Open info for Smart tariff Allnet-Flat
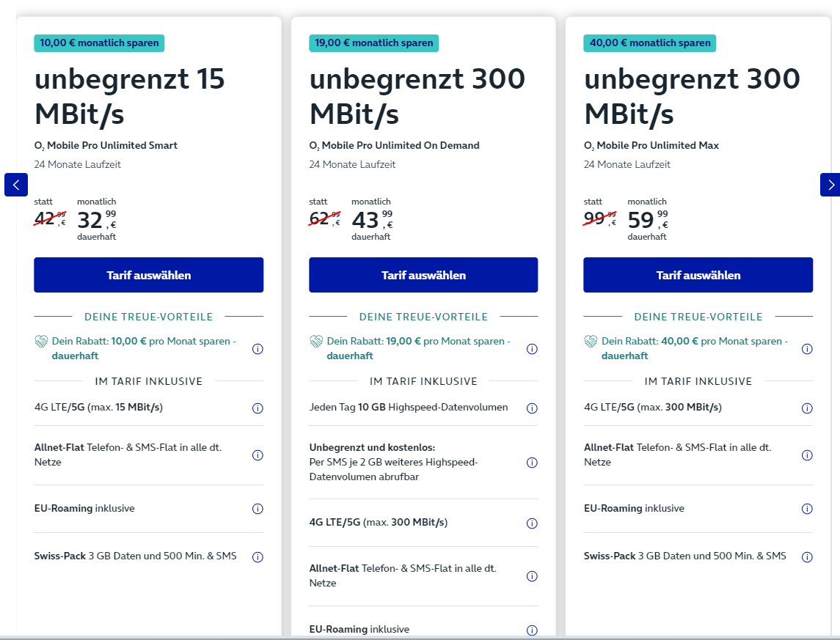Viewport: 840px width, 640px height. pos(258,455)
